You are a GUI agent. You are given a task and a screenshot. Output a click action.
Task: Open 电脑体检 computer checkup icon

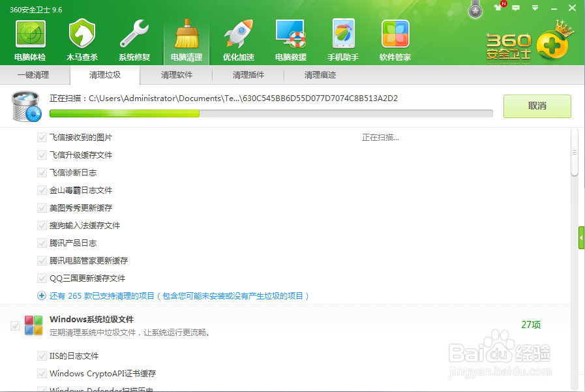click(30, 40)
